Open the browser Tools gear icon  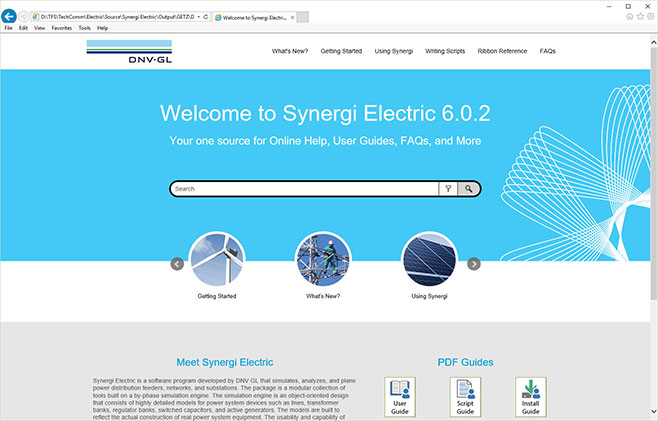(650, 16)
